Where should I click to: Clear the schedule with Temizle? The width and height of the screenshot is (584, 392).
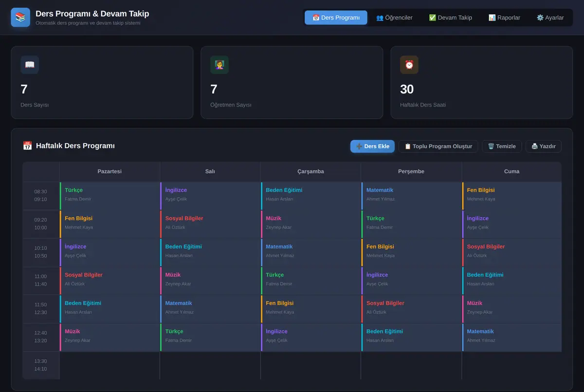[x=502, y=146]
